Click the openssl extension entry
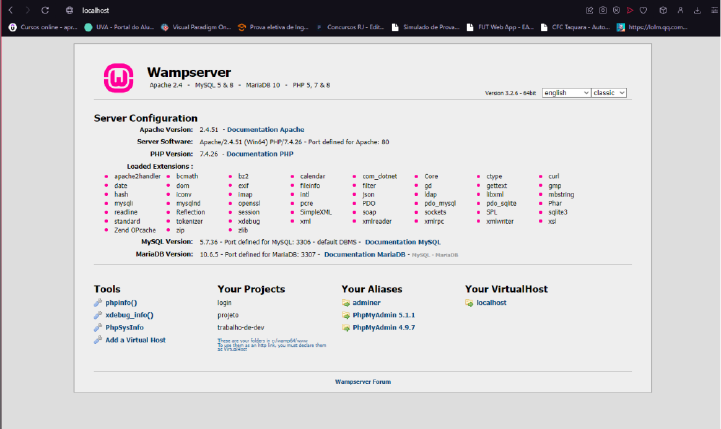Image resolution: width=721 pixels, height=429 pixels. tap(249, 203)
